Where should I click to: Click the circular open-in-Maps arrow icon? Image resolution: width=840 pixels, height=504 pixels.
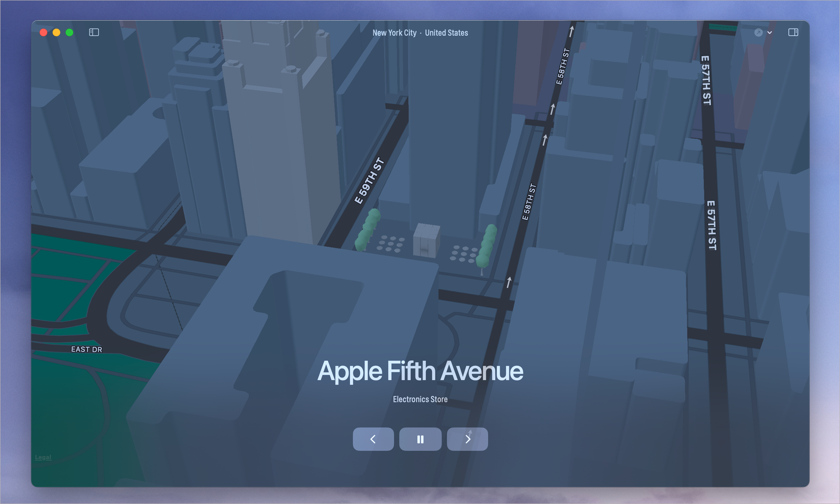(759, 33)
